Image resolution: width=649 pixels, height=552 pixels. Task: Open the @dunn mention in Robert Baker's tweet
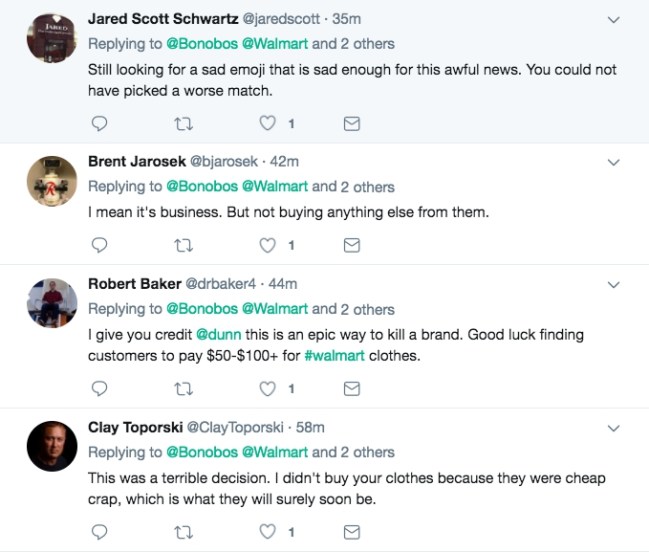tap(212, 334)
